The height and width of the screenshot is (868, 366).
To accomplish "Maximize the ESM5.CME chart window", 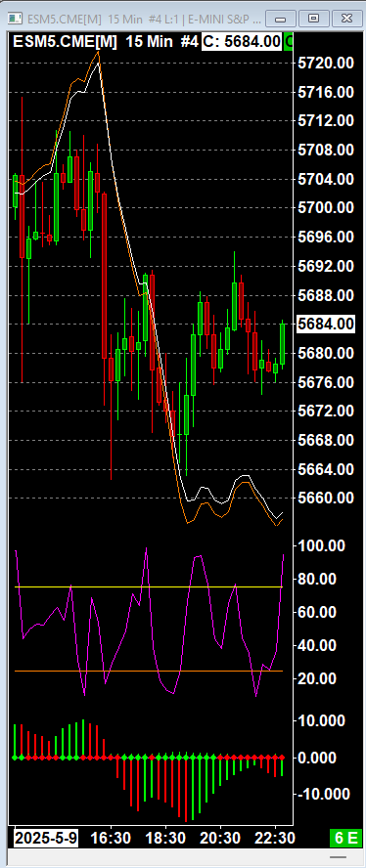I will pyautogui.click(x=314, y=19).
